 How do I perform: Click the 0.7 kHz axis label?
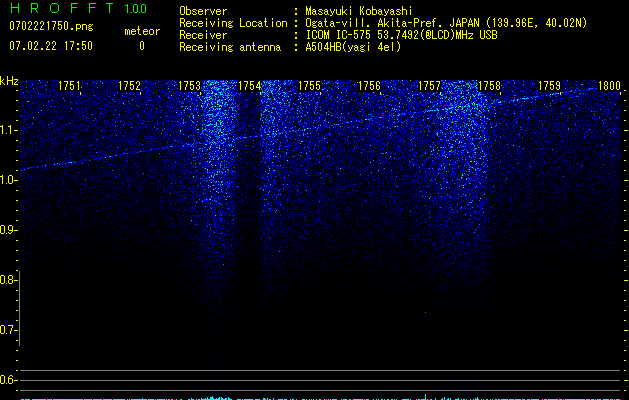pos(8,330)
